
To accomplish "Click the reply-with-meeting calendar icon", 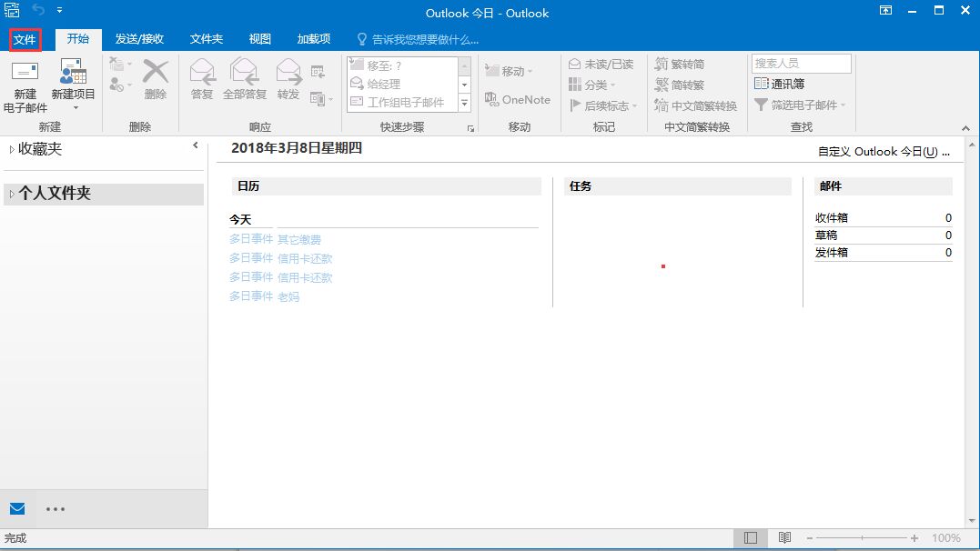I will (318, 72).
